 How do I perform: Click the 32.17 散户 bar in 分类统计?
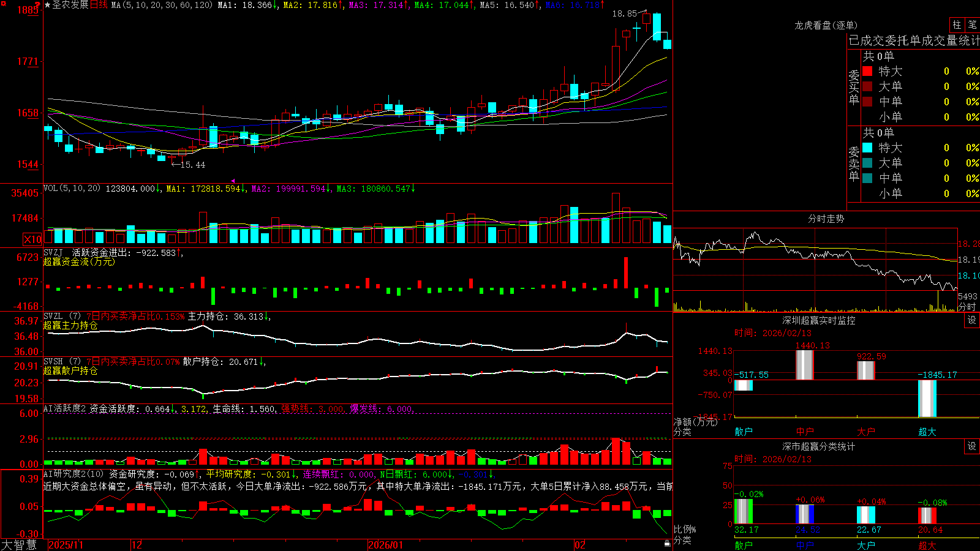(x=743, y=511)
